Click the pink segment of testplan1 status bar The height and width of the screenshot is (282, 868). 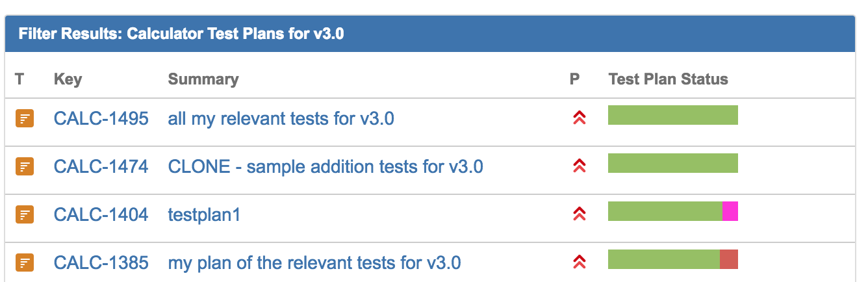coord(730,211)
